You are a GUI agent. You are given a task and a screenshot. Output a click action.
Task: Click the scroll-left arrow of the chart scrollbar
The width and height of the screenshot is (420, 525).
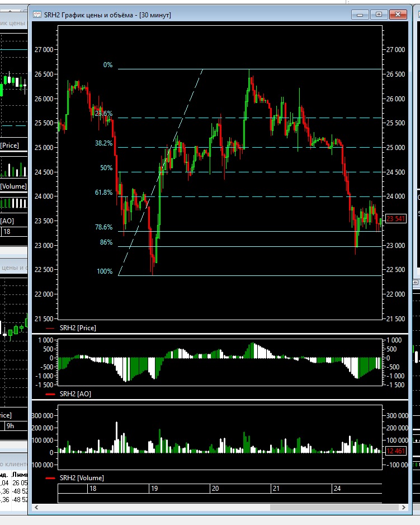[x=36, y=508]
